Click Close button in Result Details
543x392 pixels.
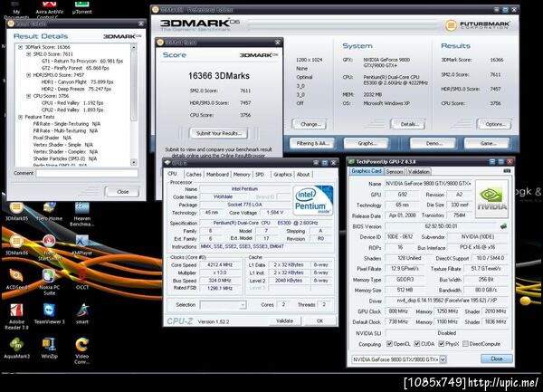[x=122, y=192]
